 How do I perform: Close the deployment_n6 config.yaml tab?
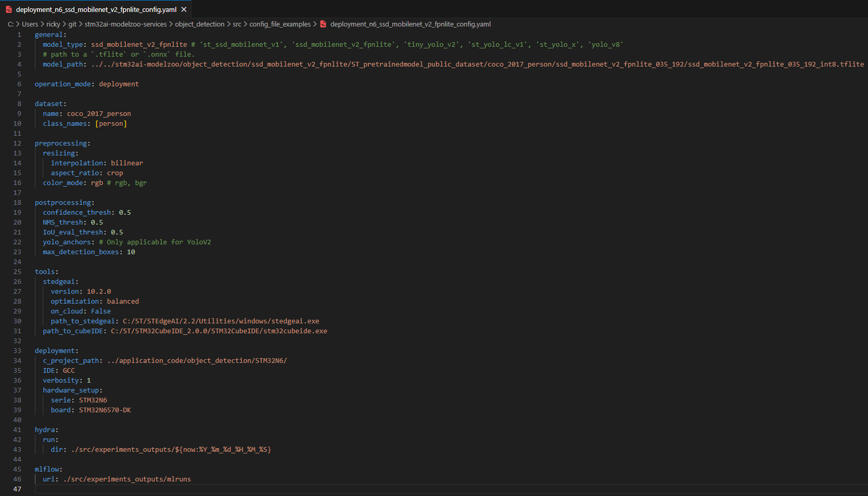184,9
